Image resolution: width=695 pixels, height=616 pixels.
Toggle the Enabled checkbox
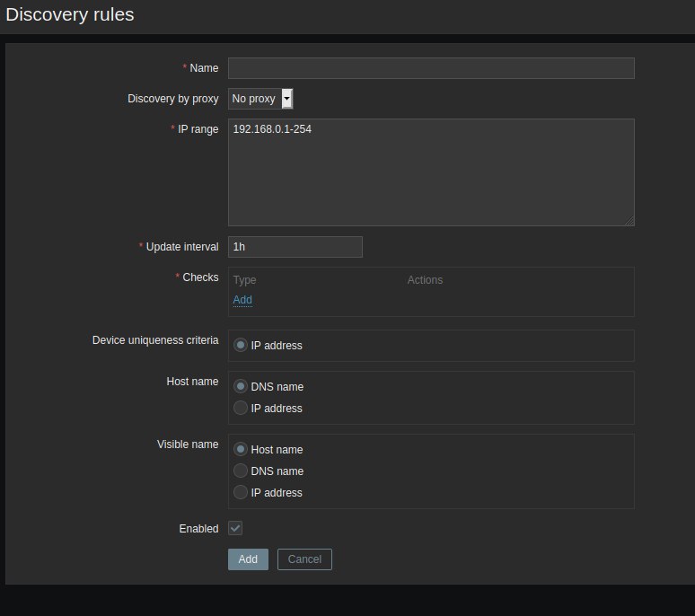pyautogui.click(x=235, y=528)
